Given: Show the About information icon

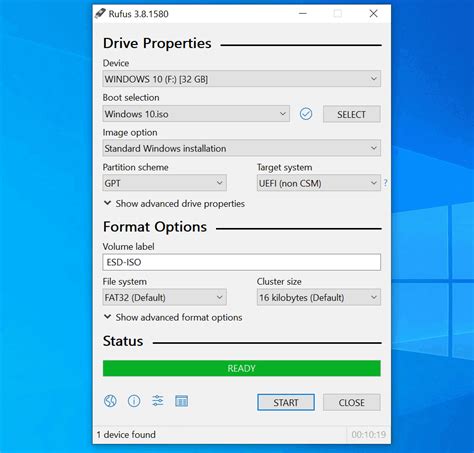Looking at the screenshot, I should [134, 401].
